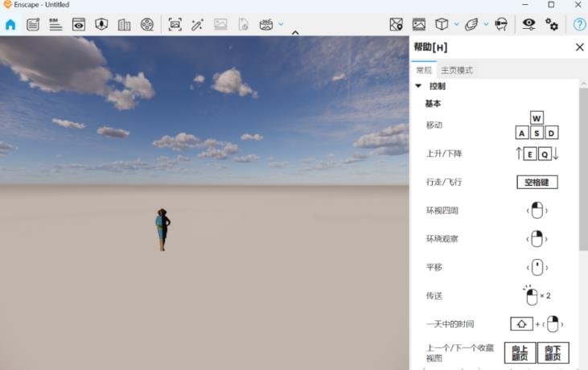Switch to the 主页模式 tab
This screenshot has height=370, width=588.
pos(457,70)
